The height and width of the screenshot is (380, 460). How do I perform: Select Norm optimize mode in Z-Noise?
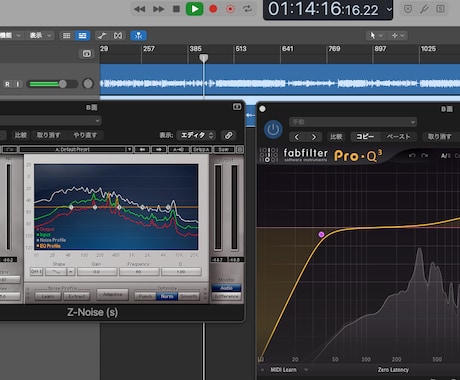click(167, 296)
